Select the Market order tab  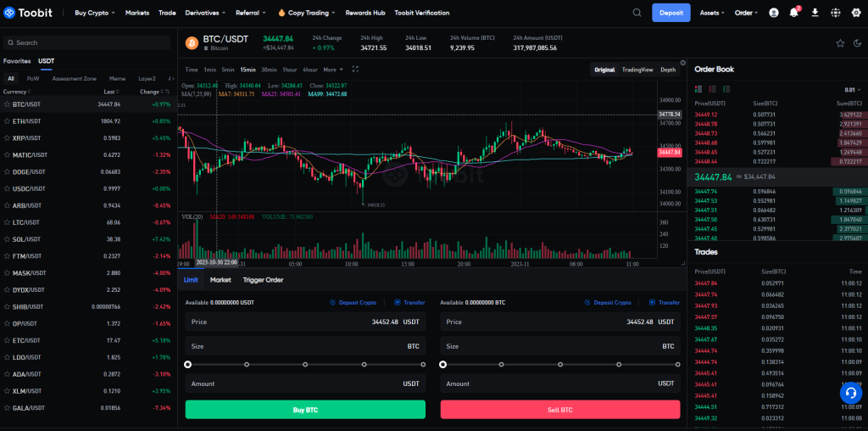point(220,280)
